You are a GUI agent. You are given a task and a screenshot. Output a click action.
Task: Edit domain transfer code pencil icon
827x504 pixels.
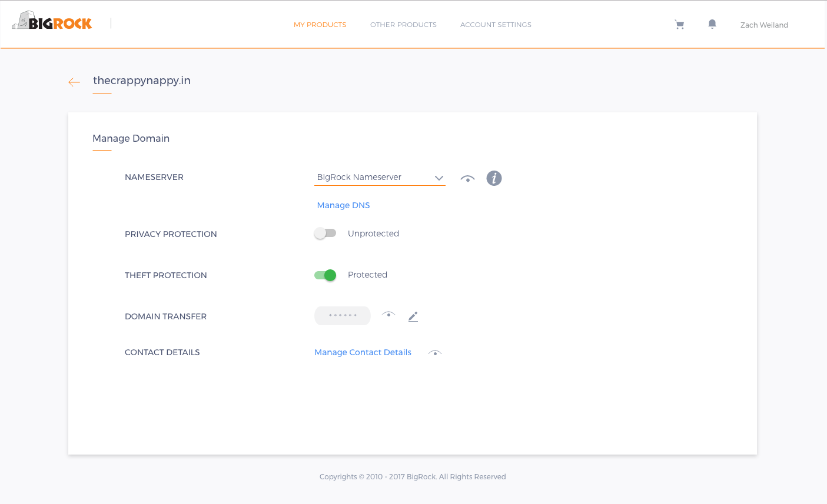pyautogui.click(x=413, y=316)
